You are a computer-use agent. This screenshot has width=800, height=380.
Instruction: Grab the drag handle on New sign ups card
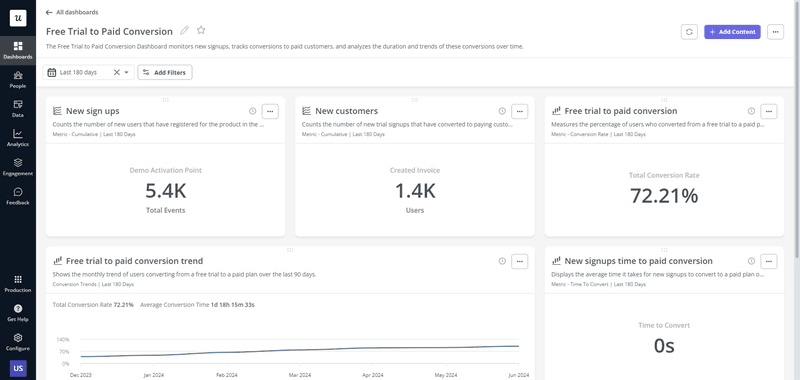click(165, 99)
